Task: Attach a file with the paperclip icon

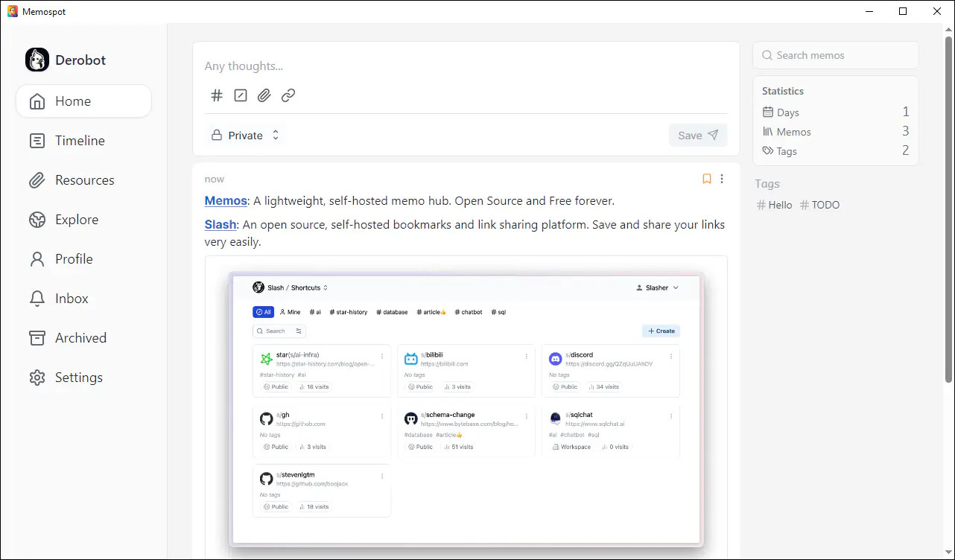Action: tap(264, 95)
